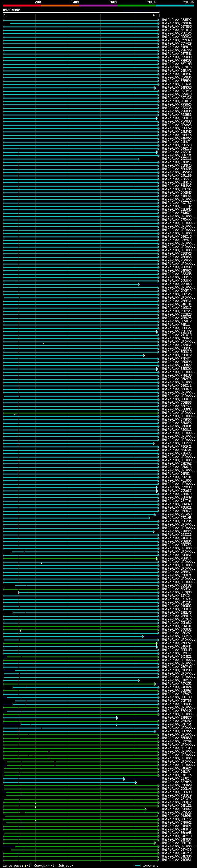Select hit label UniRef100_C4J6H1
The width and height of the screenshot is (197, 868).
tap(177, 816)
